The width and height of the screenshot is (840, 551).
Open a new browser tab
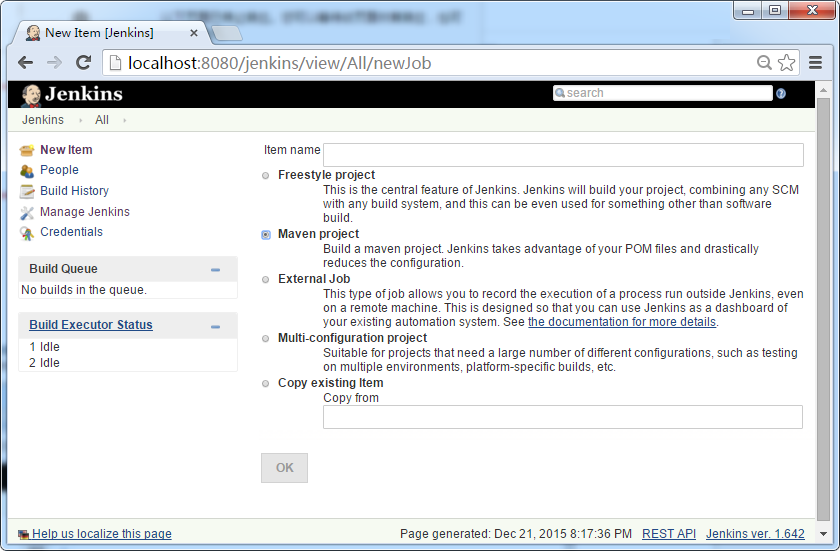pos(227,34)
